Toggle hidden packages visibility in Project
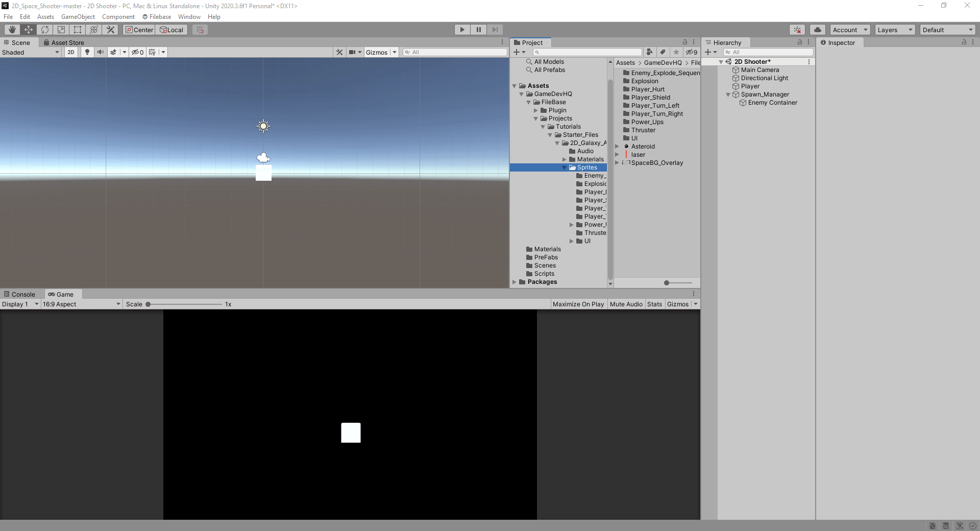Image resolution: width=980 pixels, height=531 pixels. pyautogui.click(x=692, y=52)
